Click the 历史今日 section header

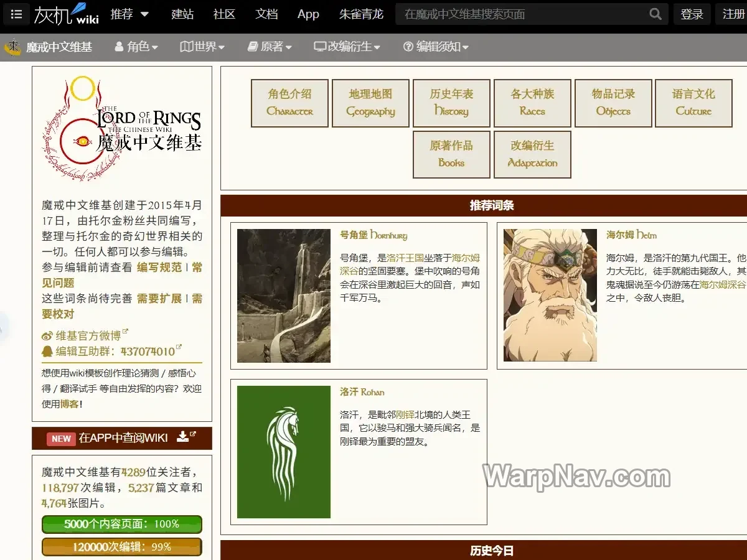pyautogui.click(x=492, y=551)
